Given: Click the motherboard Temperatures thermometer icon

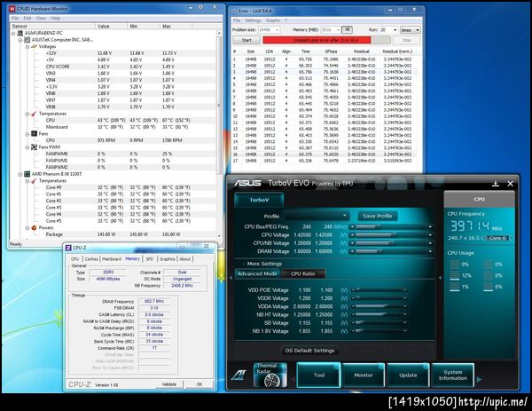Looking at the screenshot, I should pyautogui.click(x=34, y=114).
